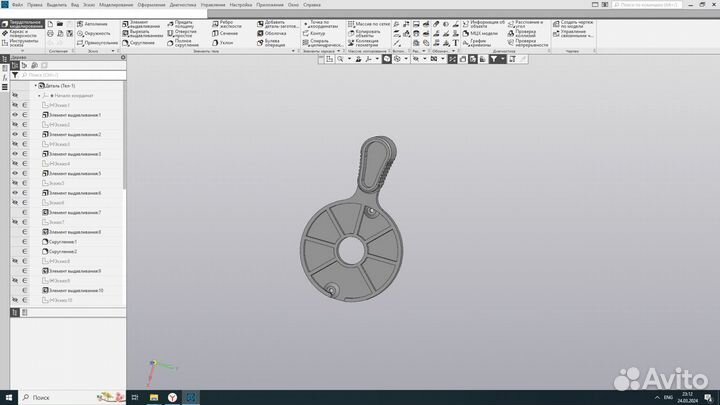This screenshot has height=405, width=720.
Task: Open МЦХ модели calculation
Action: tap(480, 34)
